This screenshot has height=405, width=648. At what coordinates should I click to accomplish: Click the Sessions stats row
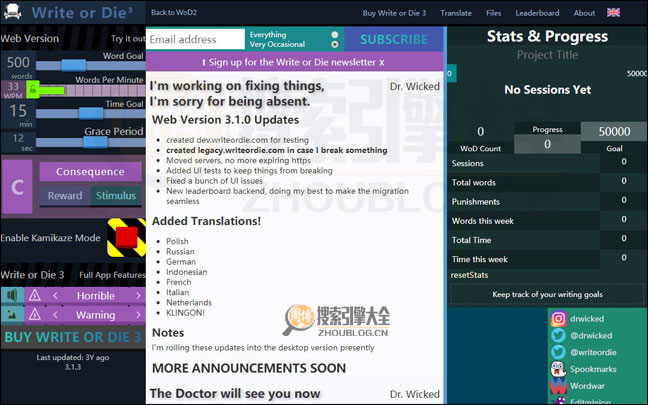(x=547, y=163)
